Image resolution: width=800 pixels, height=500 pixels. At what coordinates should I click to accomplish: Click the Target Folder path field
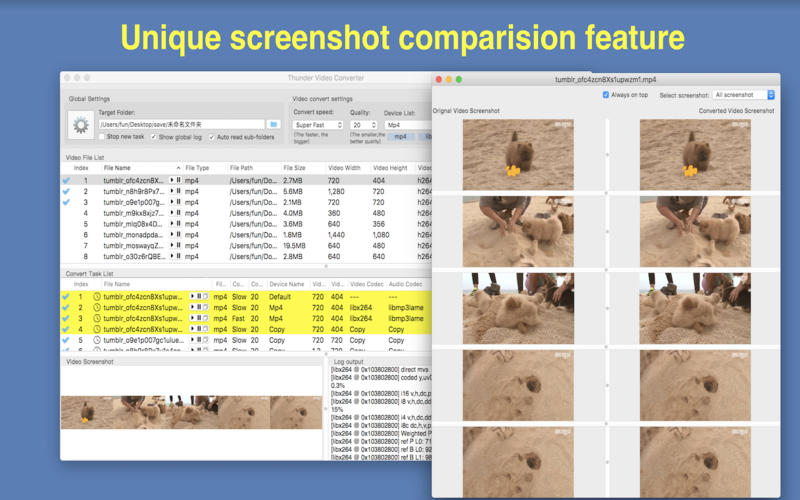pos(181,124)
